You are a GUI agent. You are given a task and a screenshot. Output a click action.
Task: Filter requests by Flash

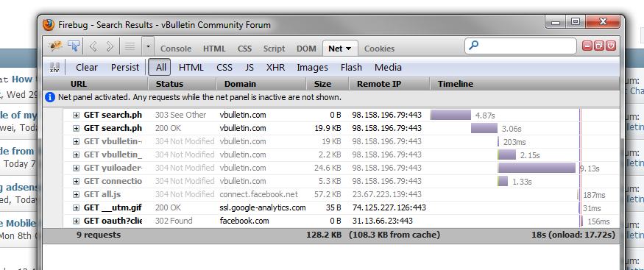point(351,67)
